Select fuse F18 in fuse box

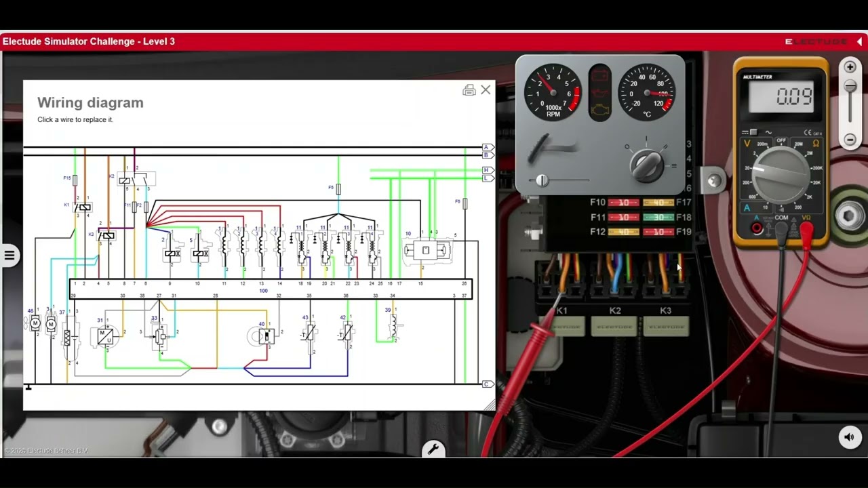(658, 218)
